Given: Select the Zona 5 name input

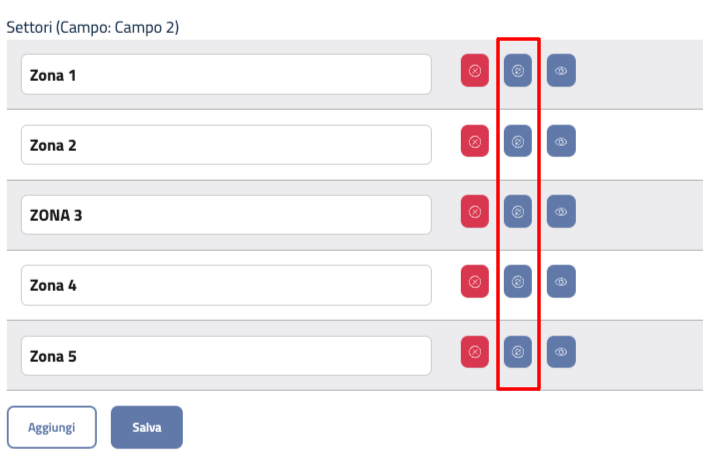Looking at the screenshot, I should [x=226, y=355].
